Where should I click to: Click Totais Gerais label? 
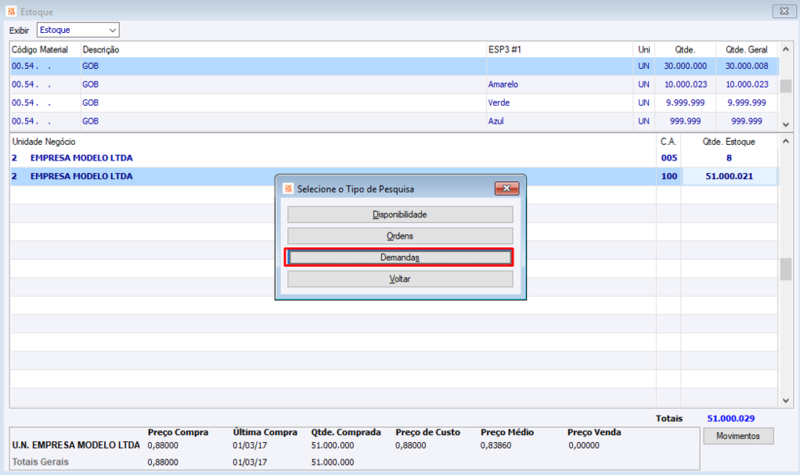[x=40, y=462]
